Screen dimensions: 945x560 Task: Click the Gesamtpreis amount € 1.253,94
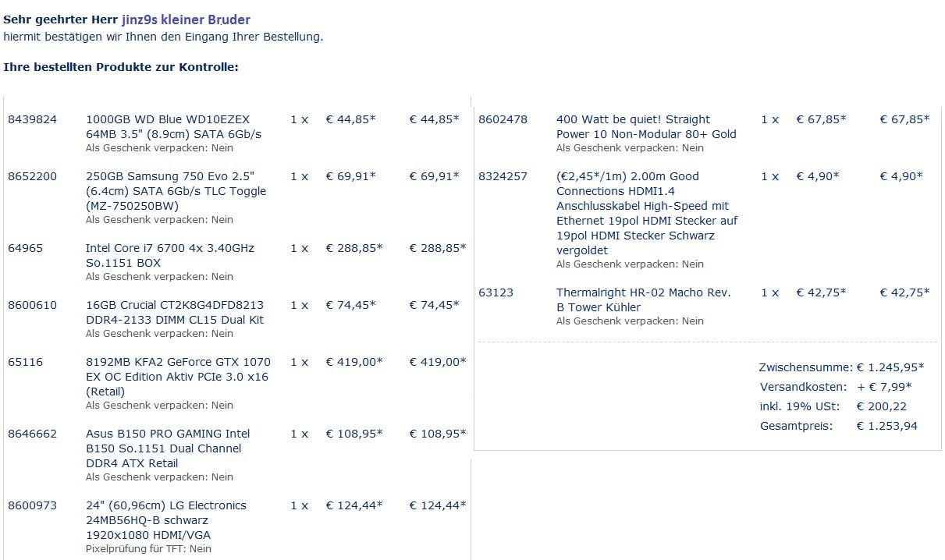(886, 426)
